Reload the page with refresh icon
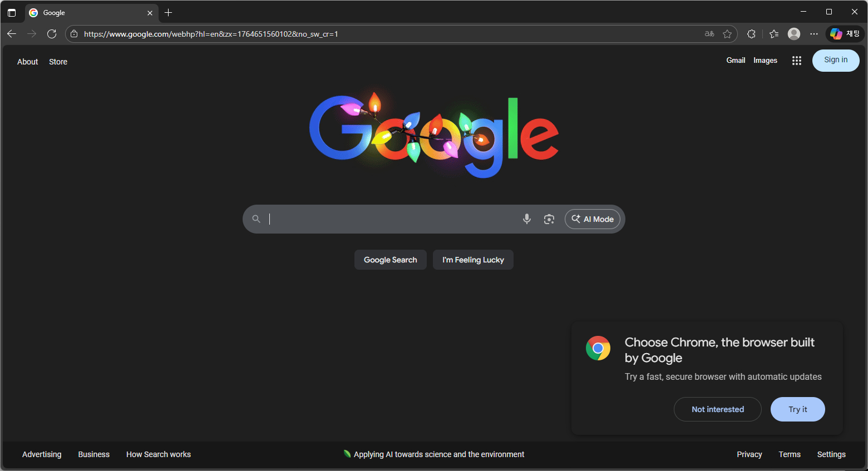 pyautogui.click(x=52, y=34)
